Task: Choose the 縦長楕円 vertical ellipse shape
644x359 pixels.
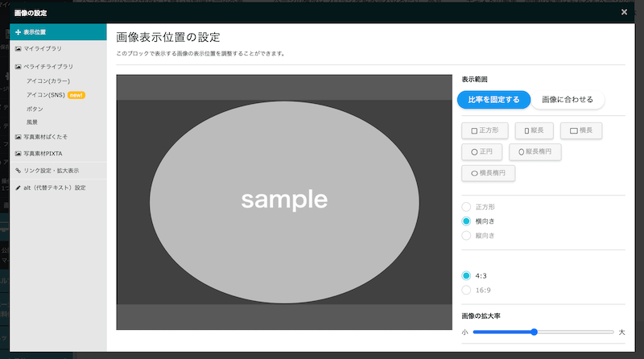Action: [535, 151]
